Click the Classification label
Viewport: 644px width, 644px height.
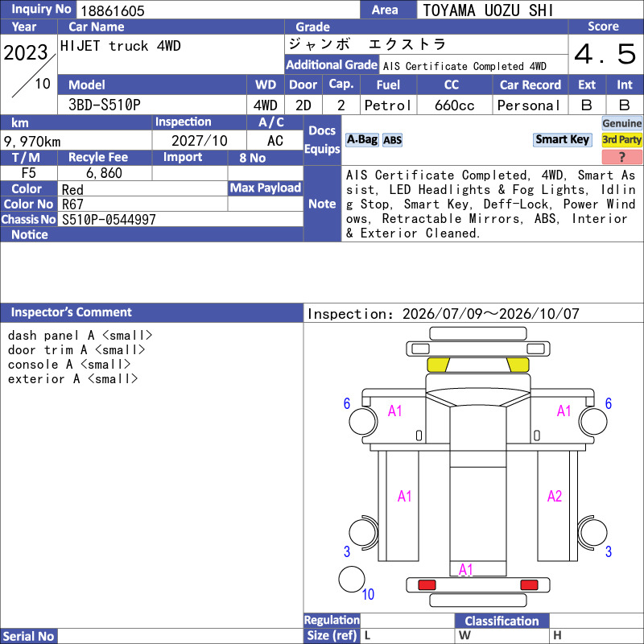502,621
